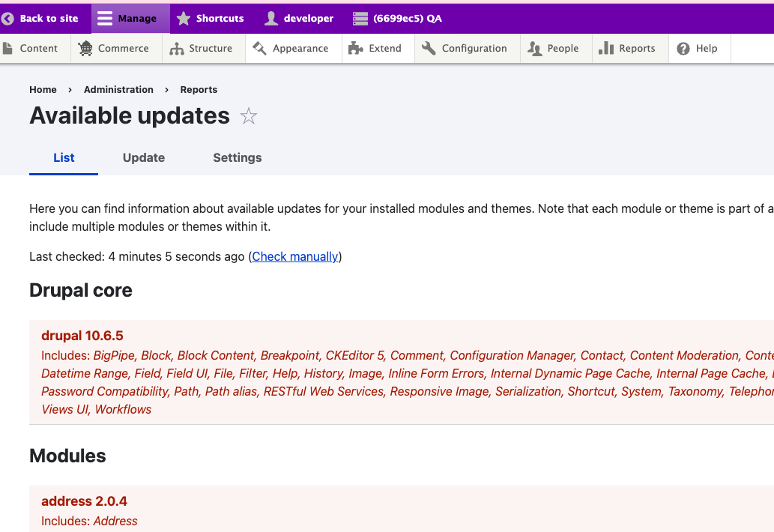774x532 pixels.
Task: Click the Back to site arrow icon
Action: tap(8, 19)
